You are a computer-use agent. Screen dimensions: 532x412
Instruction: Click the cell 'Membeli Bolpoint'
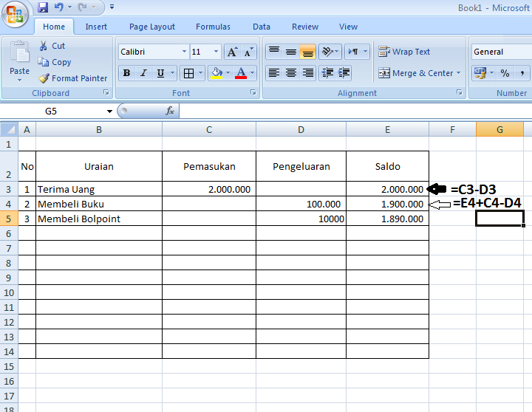coord(99,219)
